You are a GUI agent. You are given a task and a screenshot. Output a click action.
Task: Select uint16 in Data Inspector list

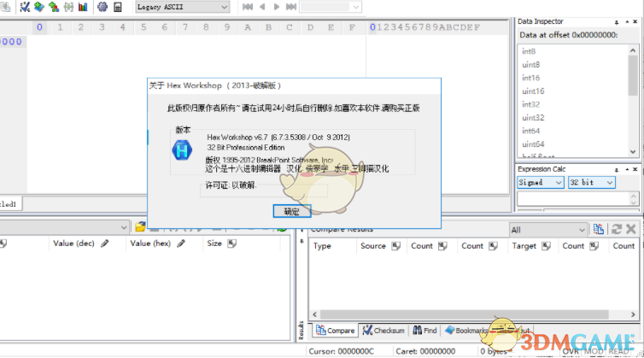[x=533, y=91]
